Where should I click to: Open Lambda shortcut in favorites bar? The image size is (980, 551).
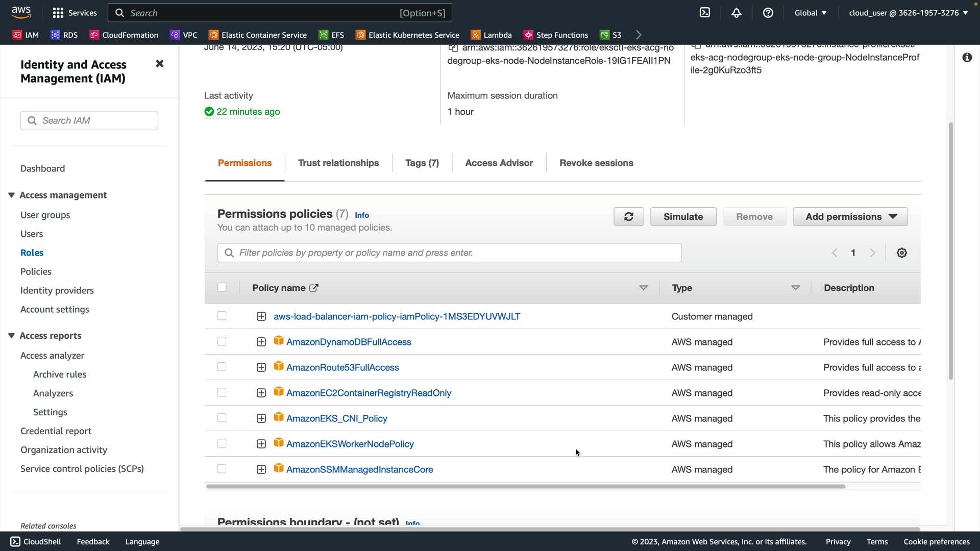[491, 35]
